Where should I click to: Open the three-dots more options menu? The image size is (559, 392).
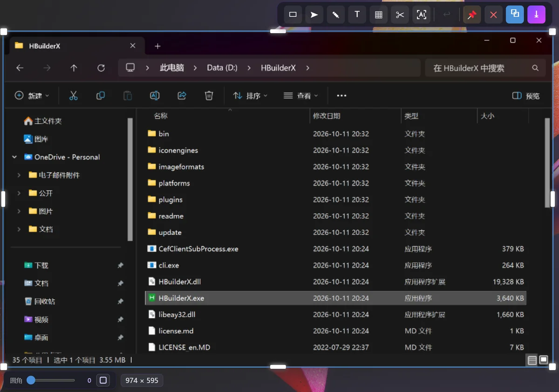coord(341,96)
